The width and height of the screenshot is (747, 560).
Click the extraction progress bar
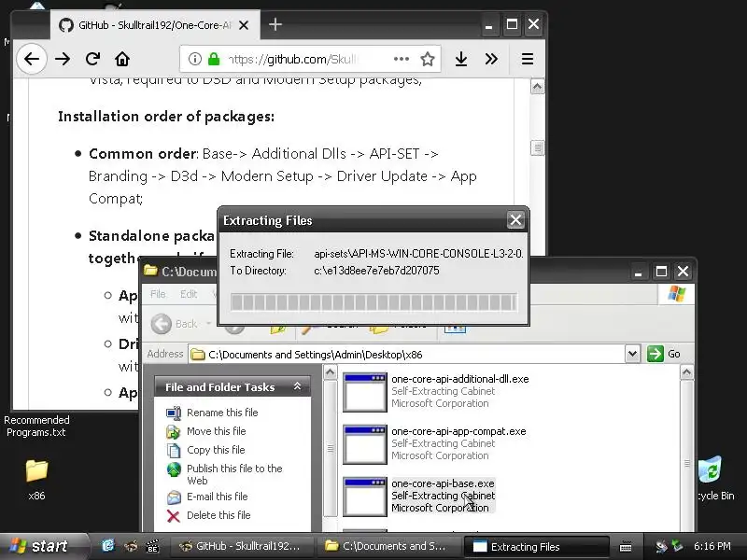[x=373, y=302]
